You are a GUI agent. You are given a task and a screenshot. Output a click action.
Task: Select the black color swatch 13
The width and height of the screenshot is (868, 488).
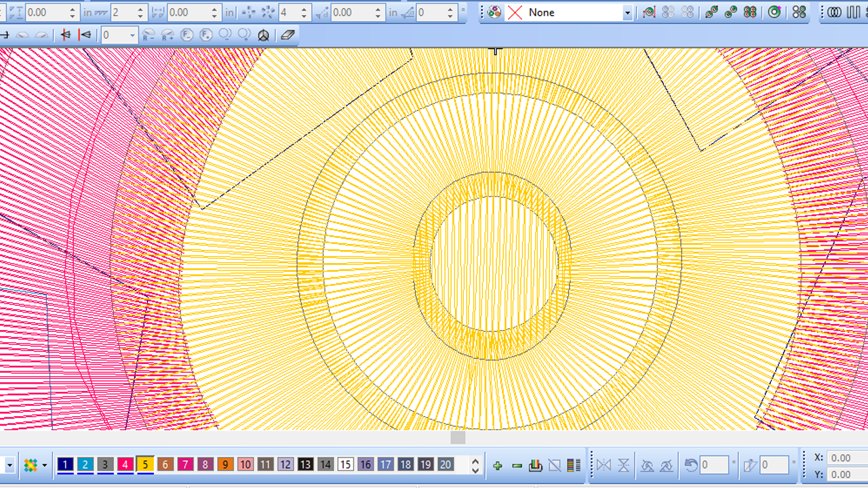tap(305, 464)
